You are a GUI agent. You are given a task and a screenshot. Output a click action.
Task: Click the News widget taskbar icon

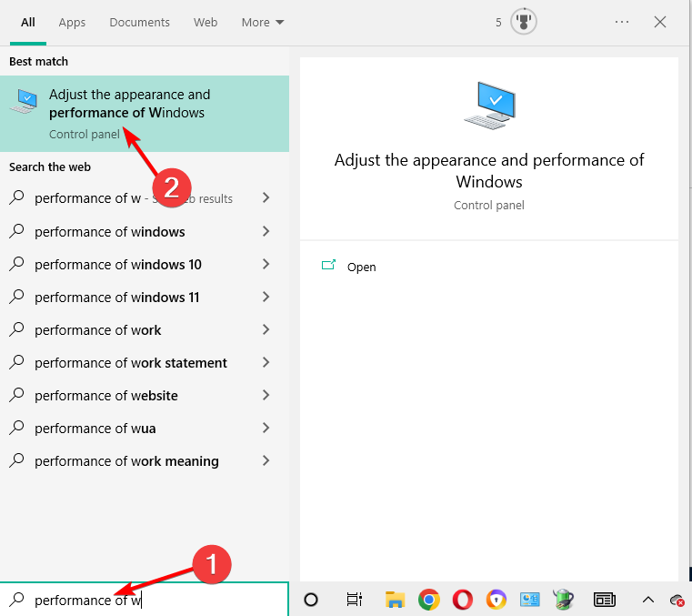point(605,599)
